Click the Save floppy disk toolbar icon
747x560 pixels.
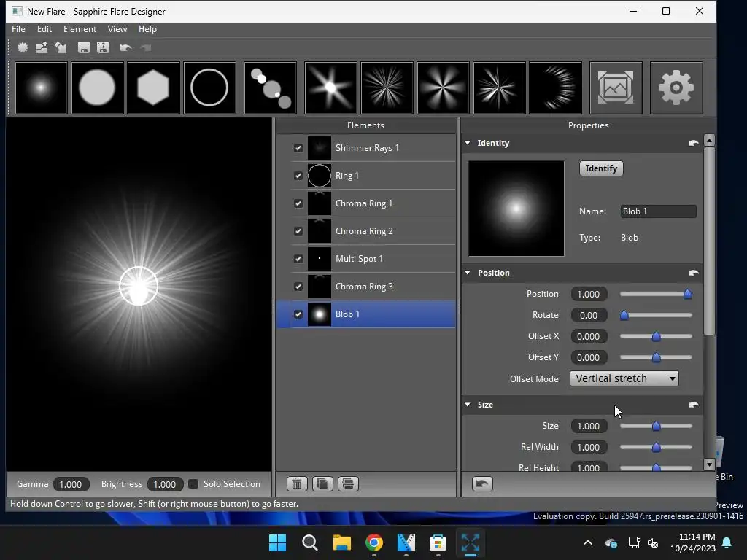click(84, 47)
